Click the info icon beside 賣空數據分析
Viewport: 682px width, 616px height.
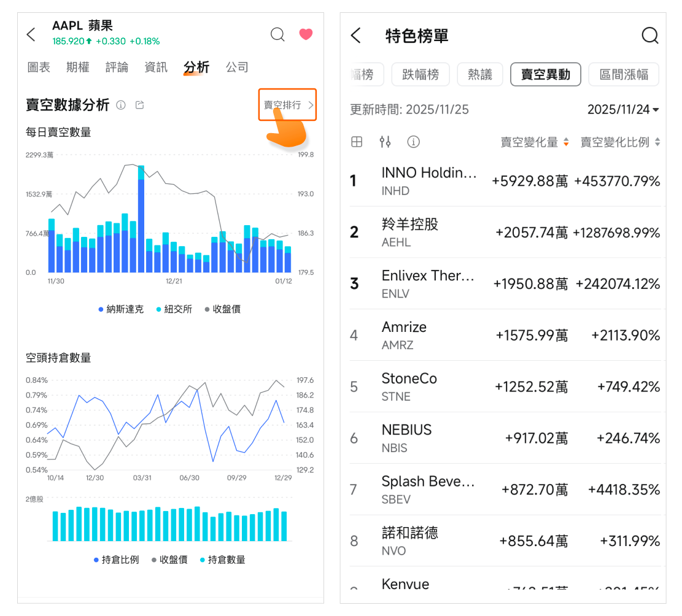(x=121, y=106)
